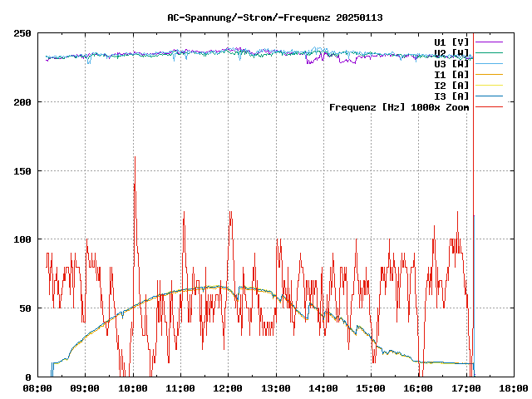Click the purple U1 legend line sample
Image resolution: width=532 pixels, height=399 pixels.
(x=490, y=42)
